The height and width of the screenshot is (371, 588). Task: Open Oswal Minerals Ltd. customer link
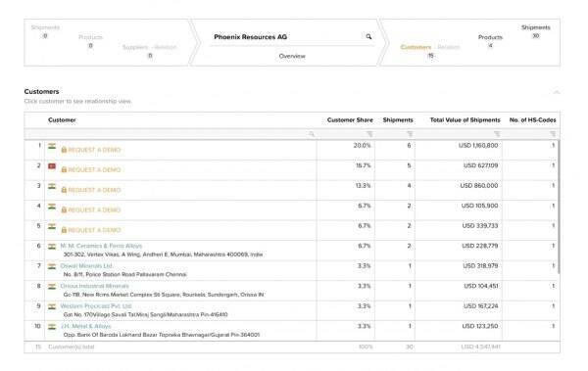tap(86, 265)
